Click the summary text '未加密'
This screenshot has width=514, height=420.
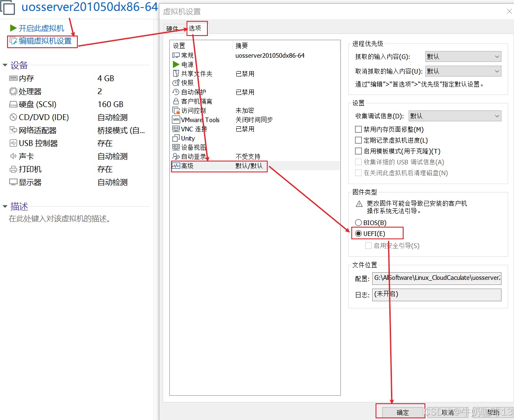tap(245, 110)
